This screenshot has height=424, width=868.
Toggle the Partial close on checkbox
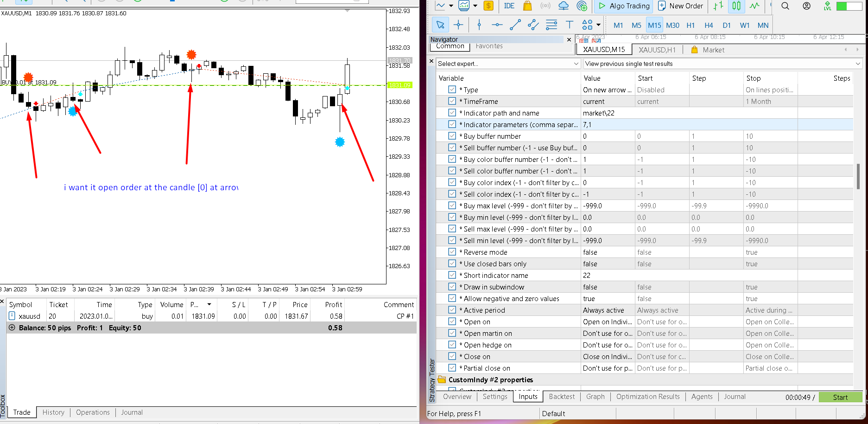[x=452, y=368]
